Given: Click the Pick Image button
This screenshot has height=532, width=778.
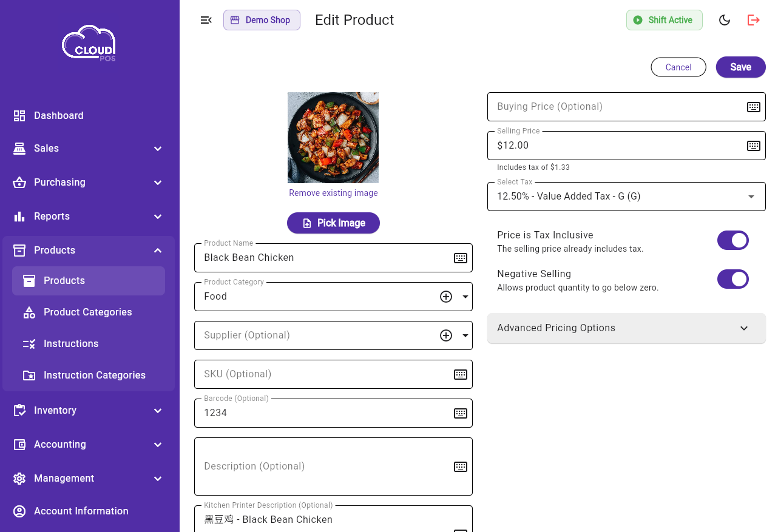Looking at the screenshot, I should tap(333, 223).
